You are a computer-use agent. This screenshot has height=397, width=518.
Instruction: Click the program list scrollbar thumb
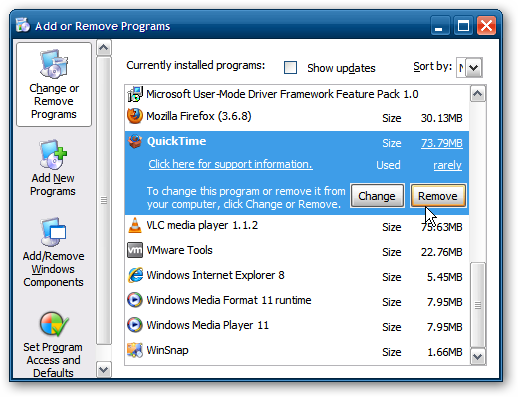[478, 305]
